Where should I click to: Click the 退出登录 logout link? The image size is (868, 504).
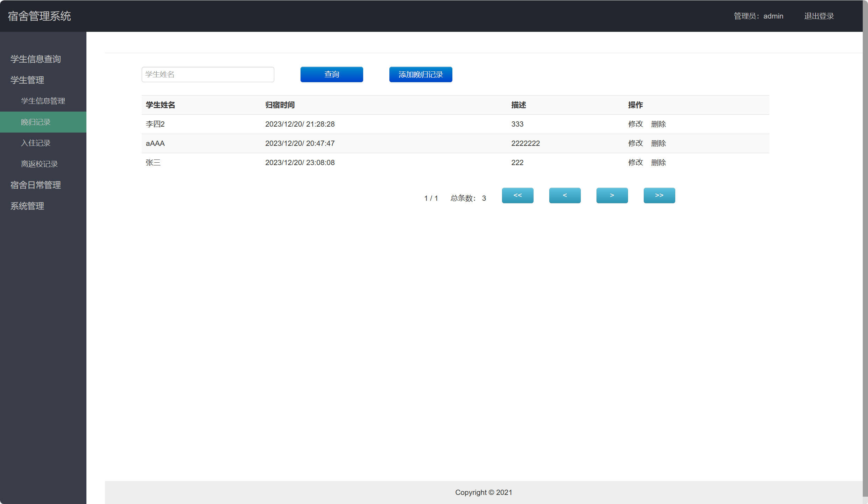819,16
